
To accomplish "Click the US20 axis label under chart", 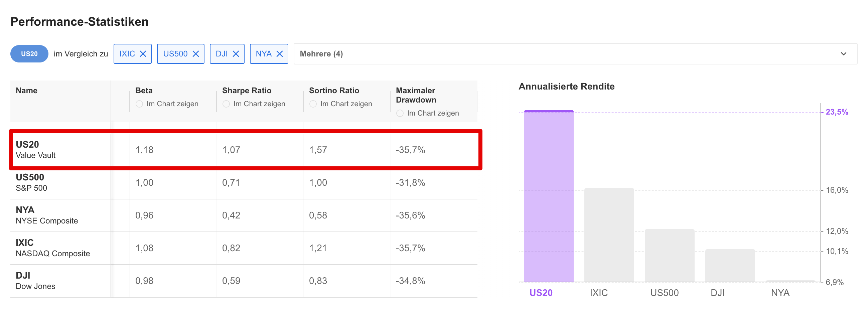I will coord(541,293).
